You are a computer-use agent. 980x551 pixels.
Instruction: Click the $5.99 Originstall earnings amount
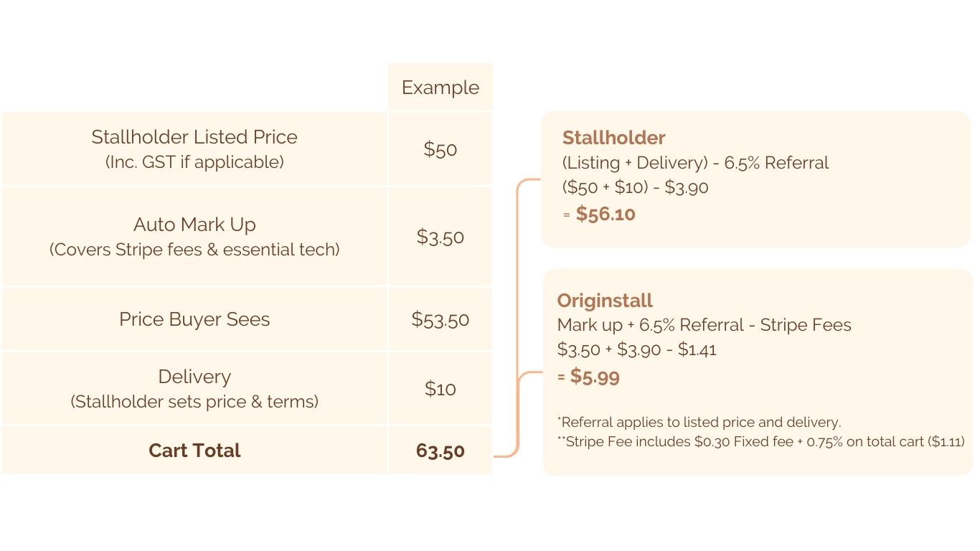pos(595,377)
